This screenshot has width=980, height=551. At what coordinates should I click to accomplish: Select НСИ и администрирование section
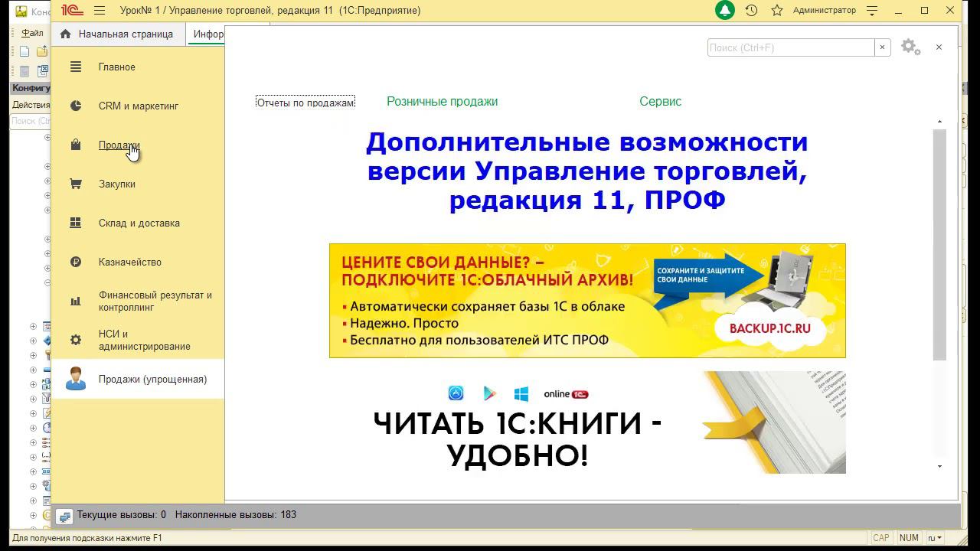[x=138, y=340]
